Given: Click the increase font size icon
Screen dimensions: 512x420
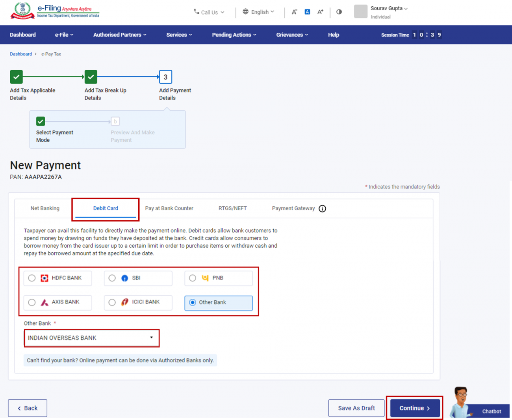Looking at the screenshot, I should [320, 12].
